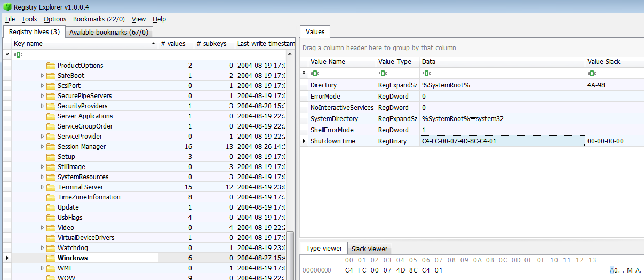Select the NoInteractiveServices value row
The image size is (644, 280).
pos(472,108)
